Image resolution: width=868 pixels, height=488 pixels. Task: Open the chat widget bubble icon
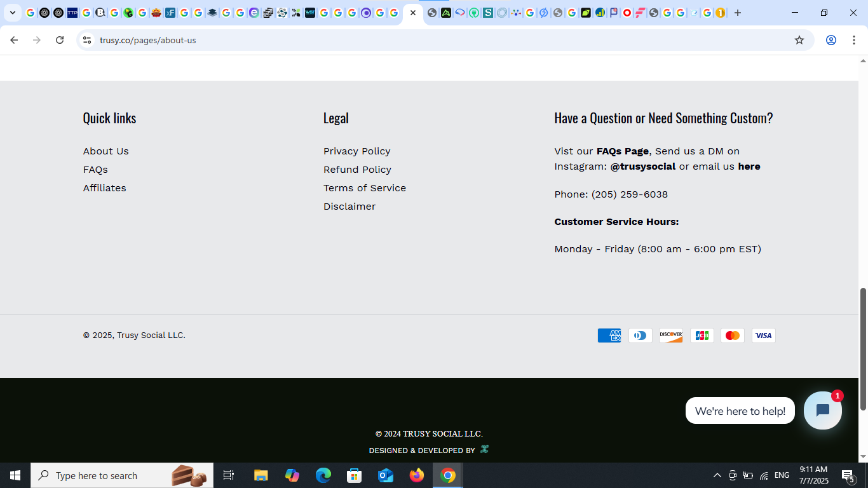[x=822, y=410]
